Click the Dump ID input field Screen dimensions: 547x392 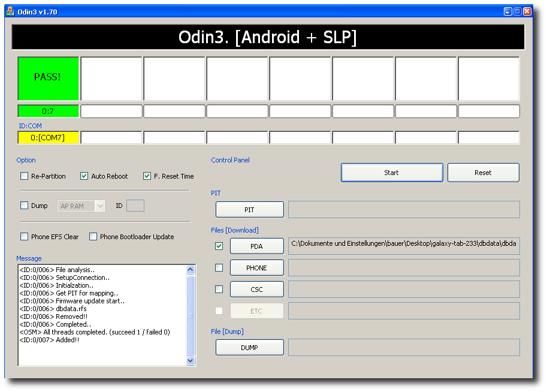coord(135,206)
